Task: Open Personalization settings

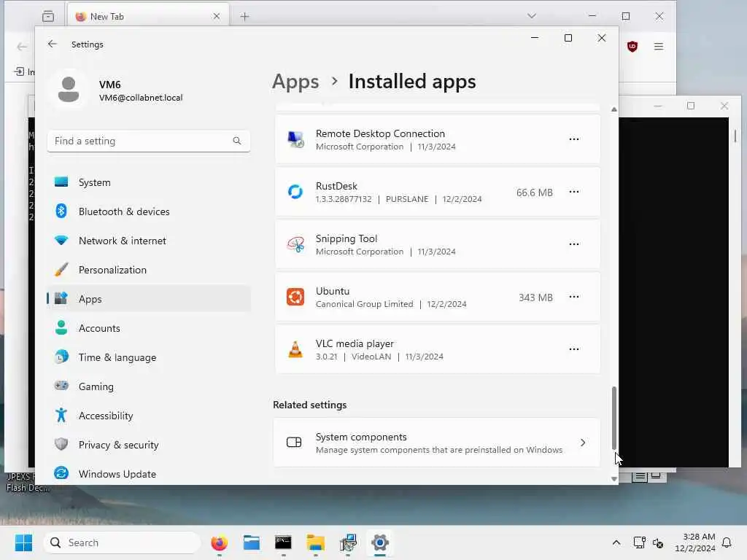Action: (149, 270)
